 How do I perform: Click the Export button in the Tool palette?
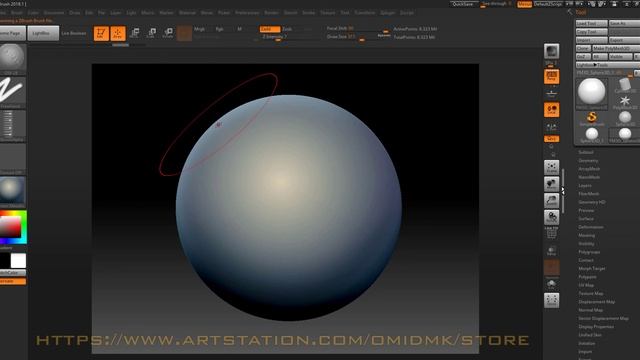(x=624, y=40)
